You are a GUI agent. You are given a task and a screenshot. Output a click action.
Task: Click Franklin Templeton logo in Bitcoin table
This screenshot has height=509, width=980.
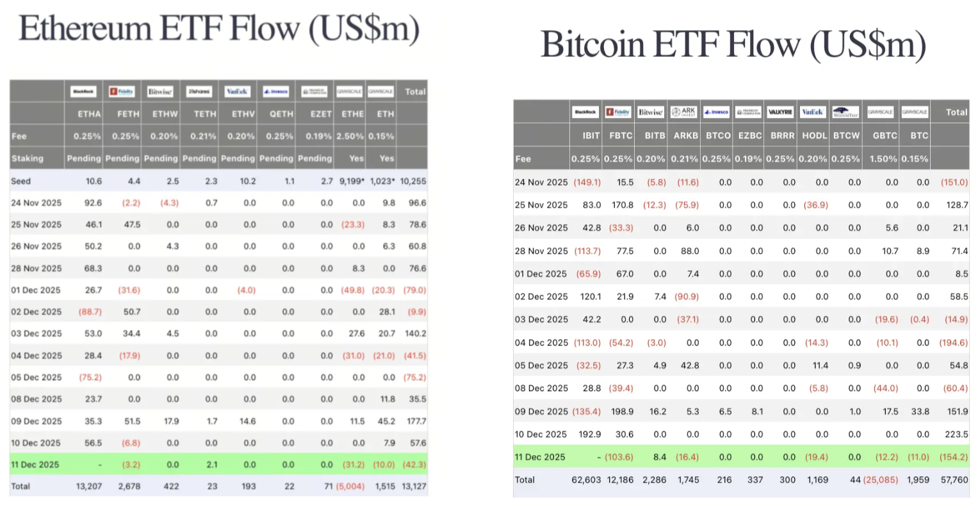pos(748,112)
